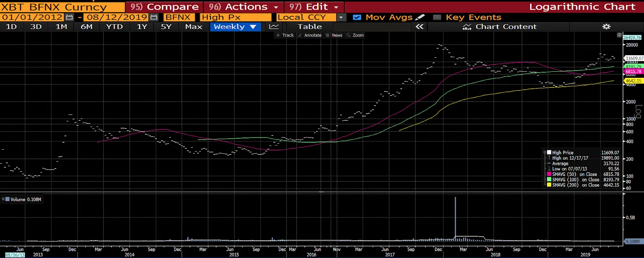The image size is (644, 258).
Task: Click the 26459.76 axis top label
Action: [x=632, y=37]
